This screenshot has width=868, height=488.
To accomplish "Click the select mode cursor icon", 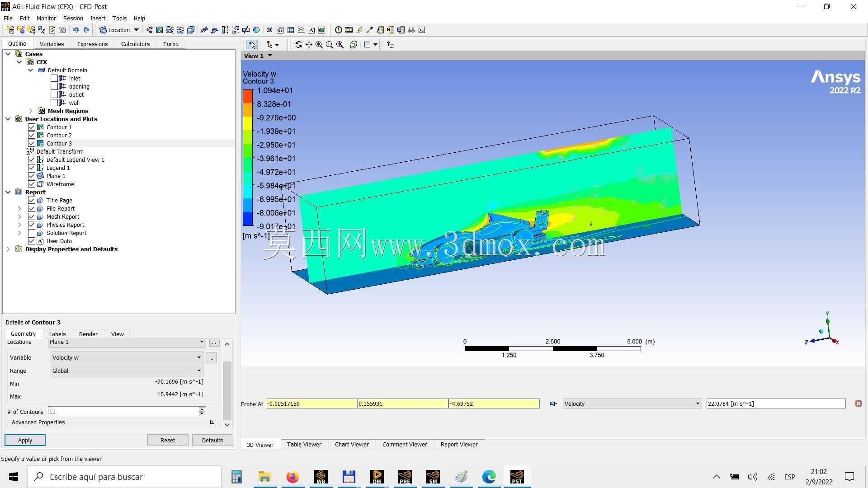I will point(252,45).
